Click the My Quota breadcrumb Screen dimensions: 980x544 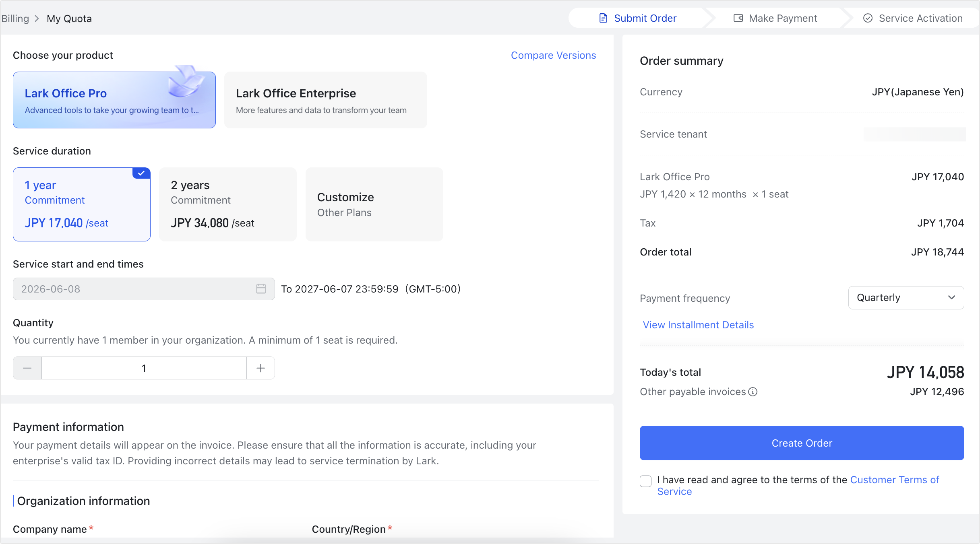point(69,18)
